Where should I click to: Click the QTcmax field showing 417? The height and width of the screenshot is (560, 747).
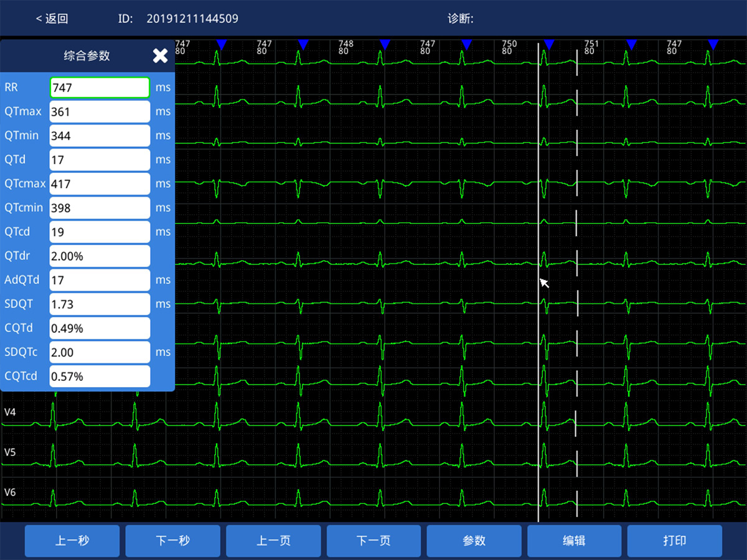pos(100,184)
